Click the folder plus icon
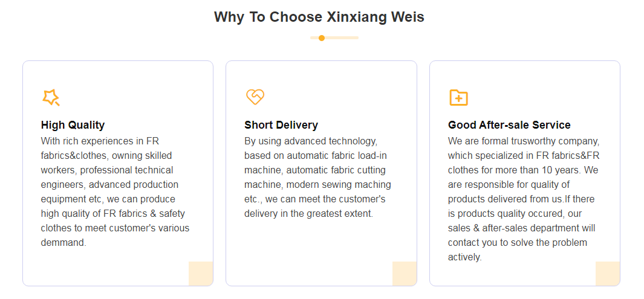The image size is (644, 299). (x=458, y=97)
